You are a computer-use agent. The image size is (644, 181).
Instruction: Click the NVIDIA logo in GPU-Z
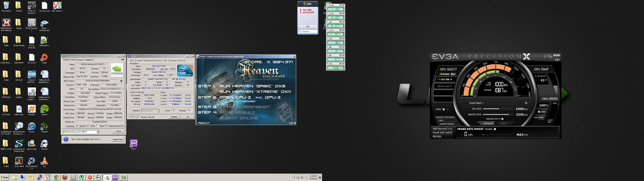point(117,70)
